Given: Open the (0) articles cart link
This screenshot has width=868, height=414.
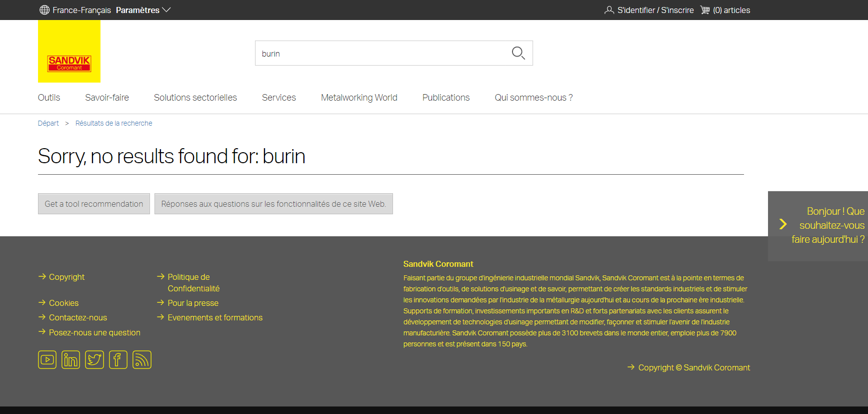Looking at the screenshot, I should [731, 10].
